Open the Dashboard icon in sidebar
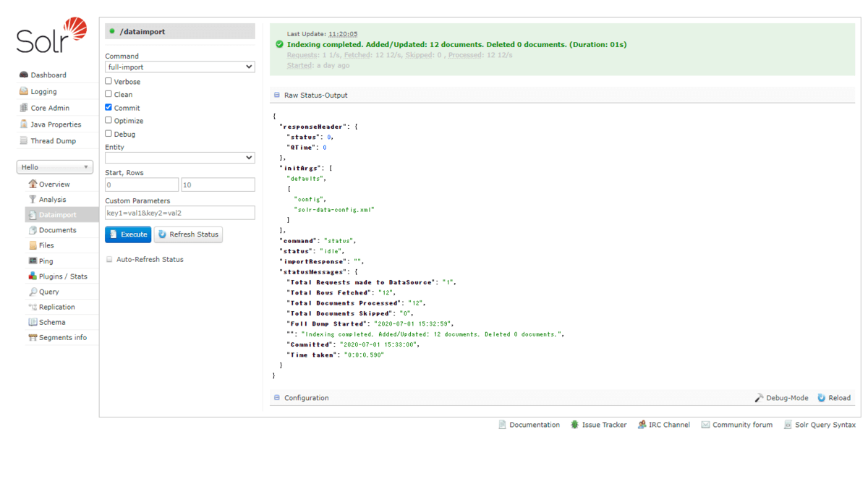Screen dimensions: 868x487 pos(24,75)
